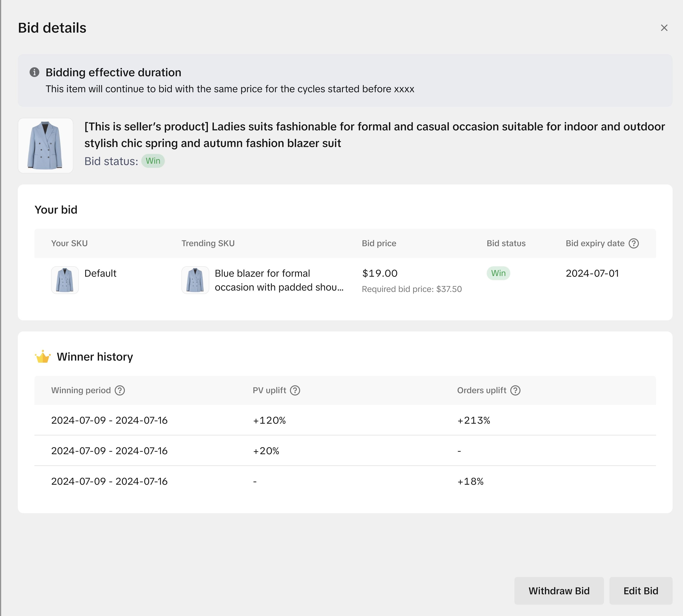Click the Edit Bid button
The image size is (683, 616).
pos(641,591)
